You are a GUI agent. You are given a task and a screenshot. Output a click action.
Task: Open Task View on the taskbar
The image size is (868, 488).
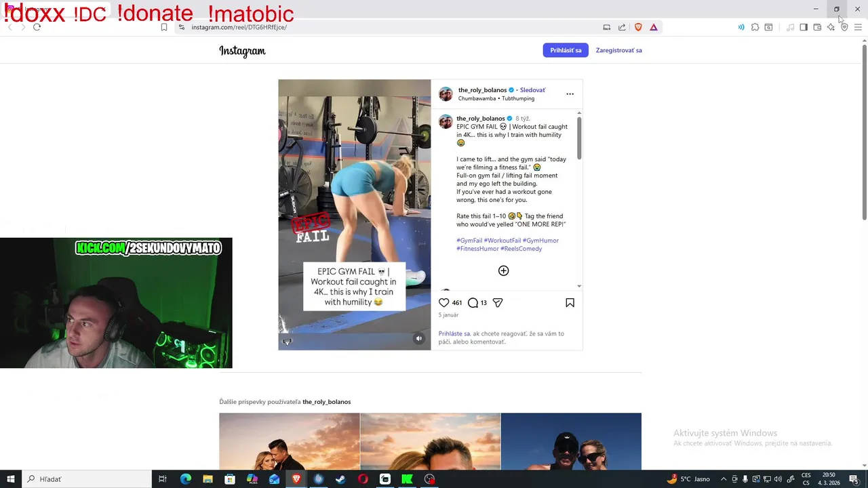tap(163, 479)
